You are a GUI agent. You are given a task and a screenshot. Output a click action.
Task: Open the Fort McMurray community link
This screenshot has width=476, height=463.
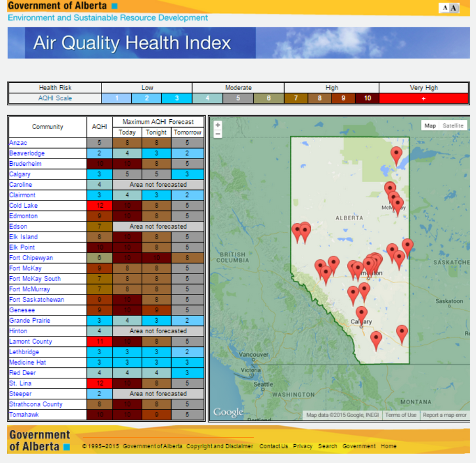29,289
